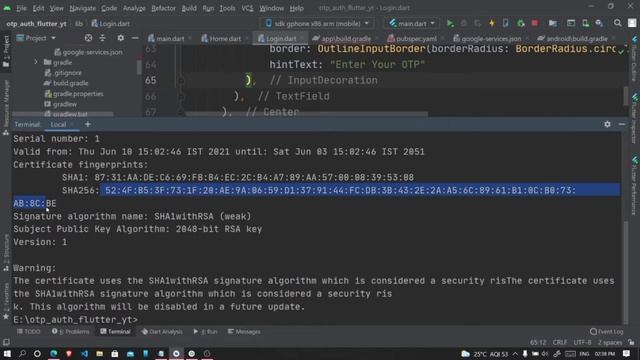Open the File menu
Viewport: 640px width, 360px height.
coord(21,8)
